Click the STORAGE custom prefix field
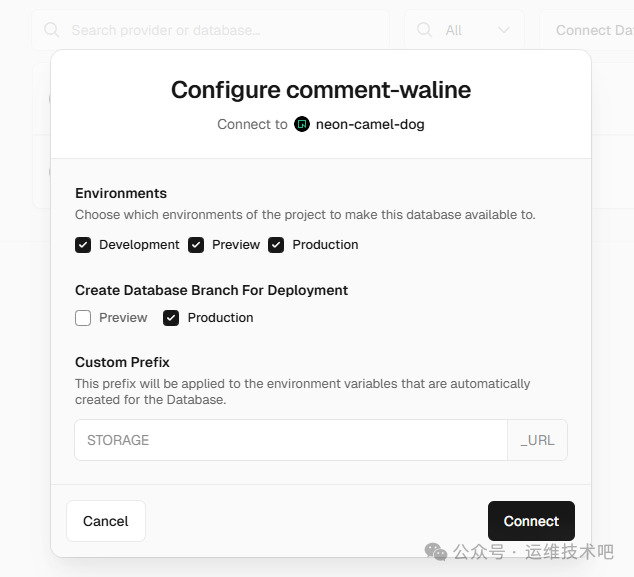This screenshot has width=634, height=577. point(290,440)
